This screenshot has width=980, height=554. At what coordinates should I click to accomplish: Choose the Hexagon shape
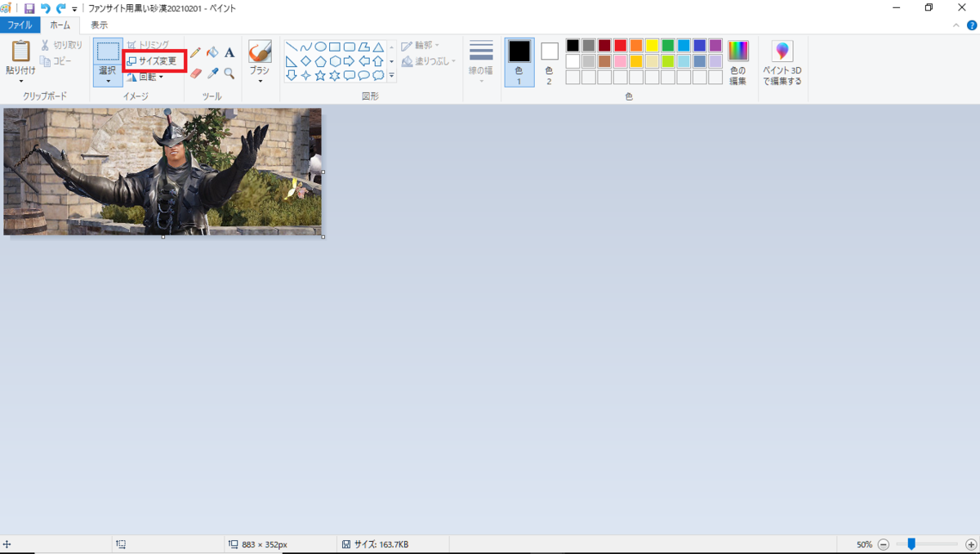(x=335, y=61)
